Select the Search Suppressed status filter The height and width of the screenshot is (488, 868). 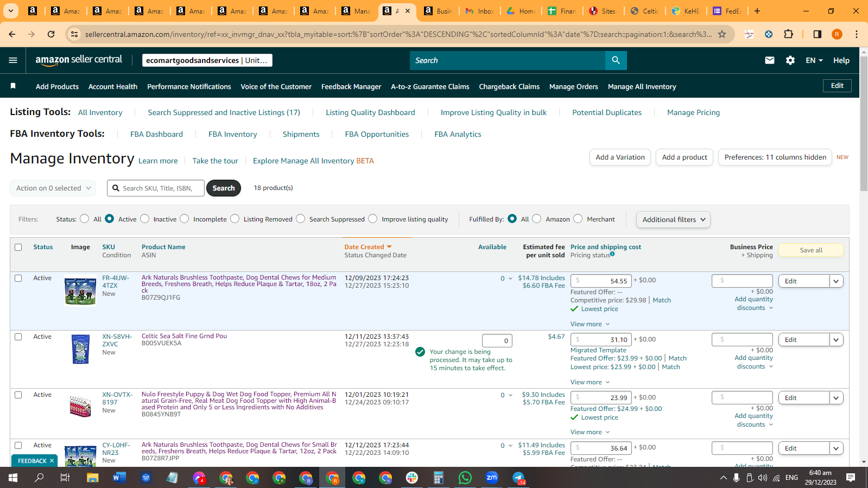tap(301, 219)
